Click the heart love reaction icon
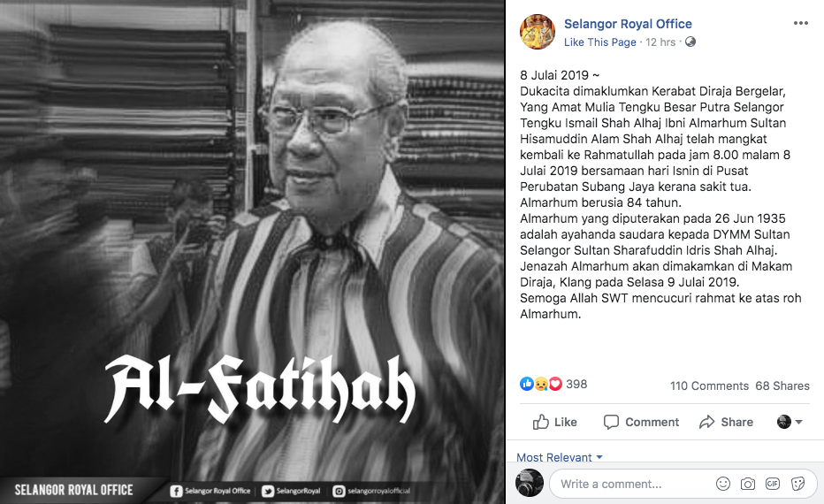Image resolution: width=824 pixels, height=504 pixels. click(555, 384)
